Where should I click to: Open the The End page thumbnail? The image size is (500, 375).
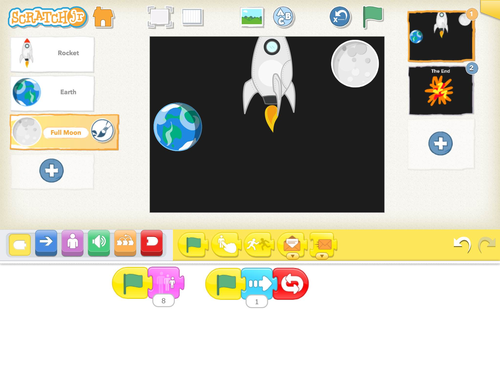pyautogui.click(x=440, y=90)
